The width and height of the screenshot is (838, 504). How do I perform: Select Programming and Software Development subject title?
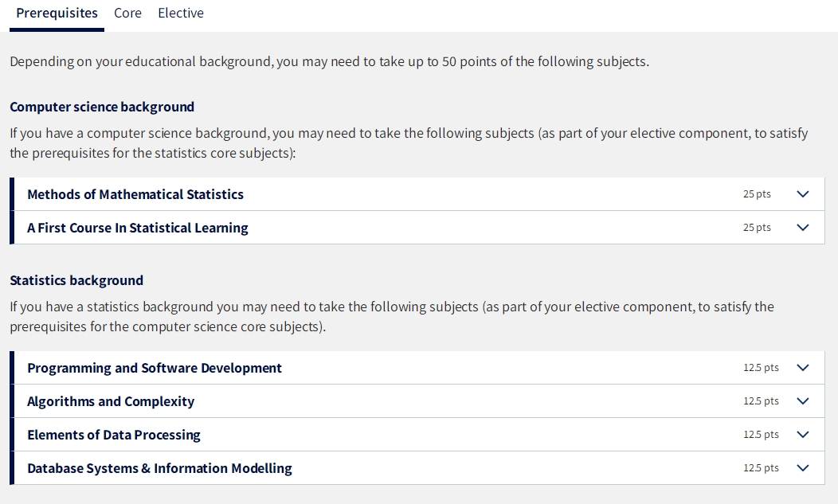[x=155, y=368]
